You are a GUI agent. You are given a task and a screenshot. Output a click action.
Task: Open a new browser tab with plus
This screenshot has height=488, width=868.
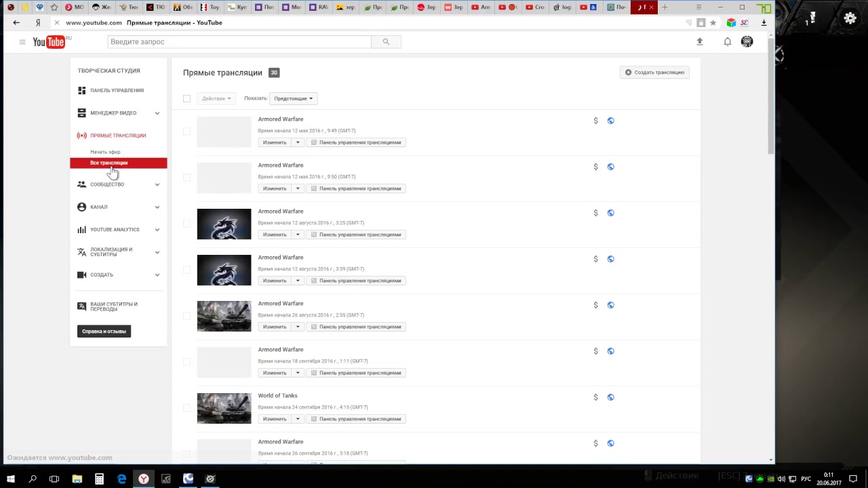(665, 7)
